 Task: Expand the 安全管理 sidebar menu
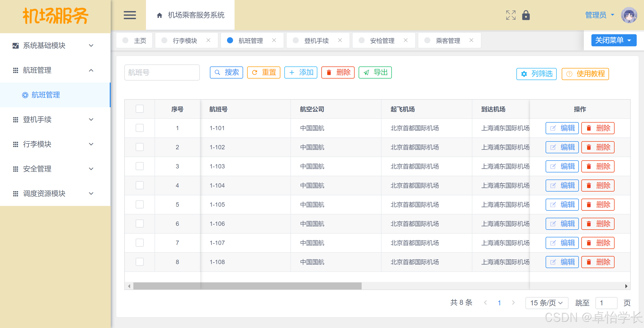tap(55, 169)
